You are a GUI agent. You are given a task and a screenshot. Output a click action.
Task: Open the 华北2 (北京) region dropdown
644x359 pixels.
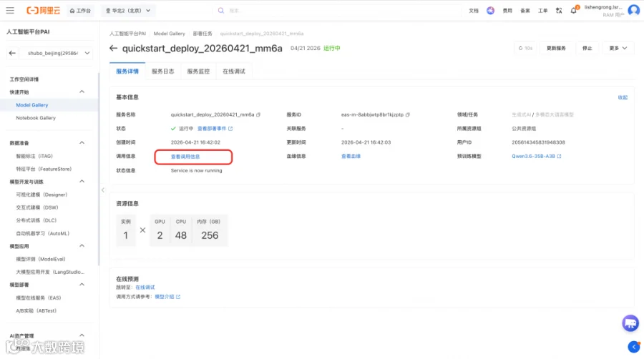[x=128, y=11]
